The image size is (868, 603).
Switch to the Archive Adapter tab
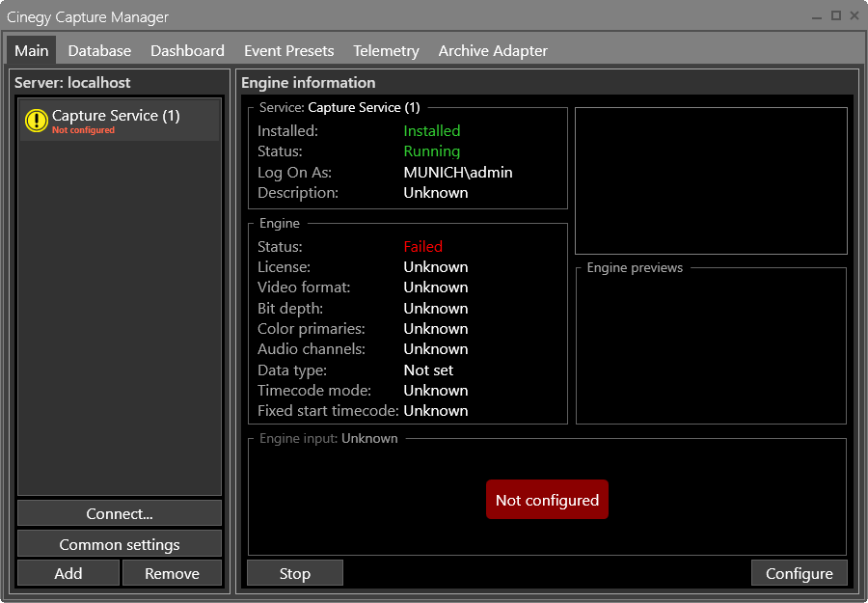[493, 50]
